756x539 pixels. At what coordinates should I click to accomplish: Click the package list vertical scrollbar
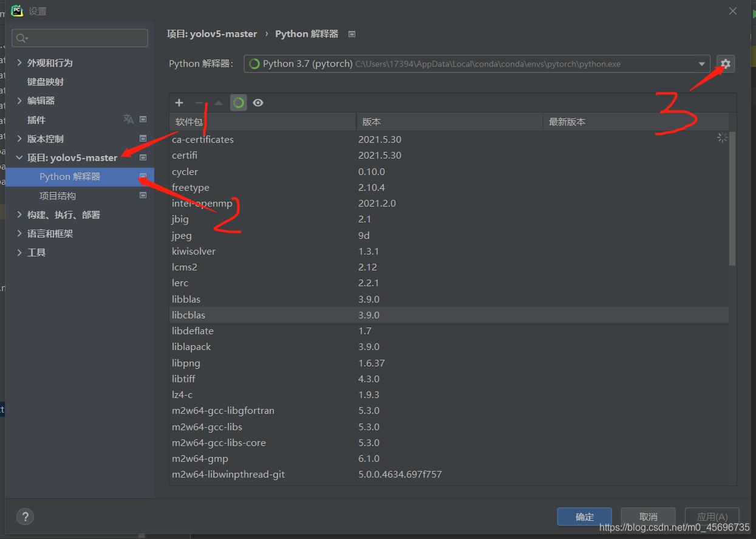coord(732,199)
